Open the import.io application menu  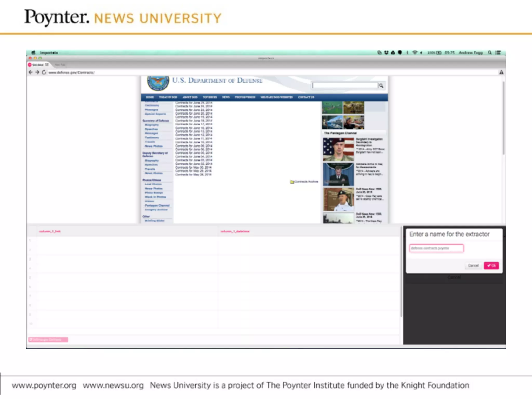click(49, 52)
